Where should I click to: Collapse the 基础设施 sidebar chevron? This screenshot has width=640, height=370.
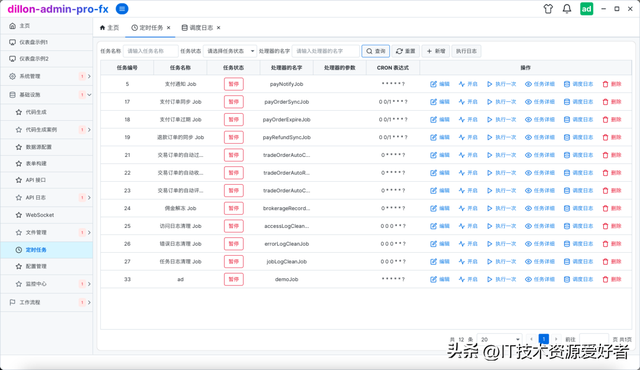(x=89, y=95)
